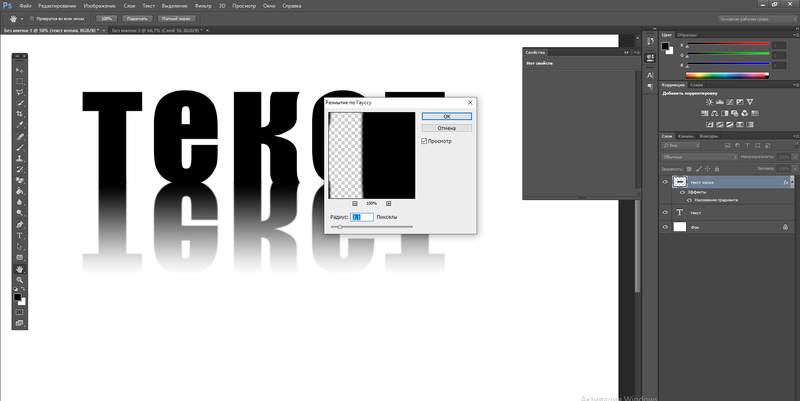Switch to the Каналы tab
The height and width of the screenshot is (401, 800).
pyautogui.click(x=686, y=136)
